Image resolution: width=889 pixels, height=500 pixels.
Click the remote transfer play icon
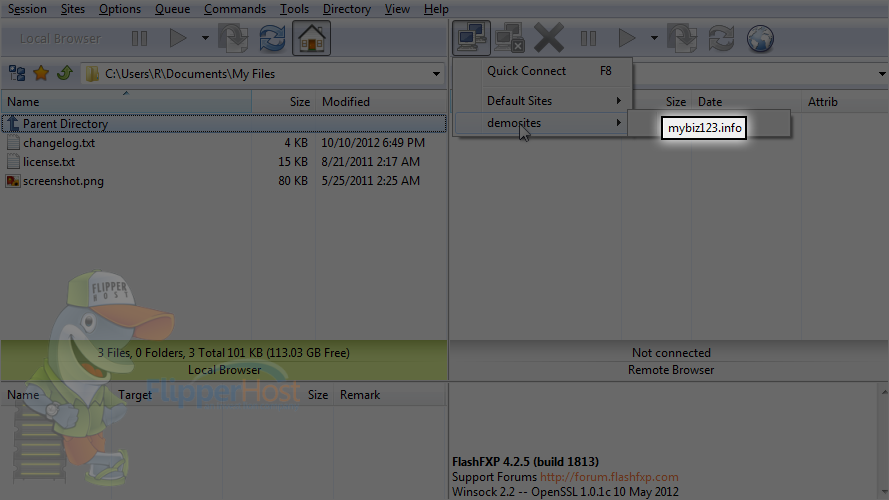[627, 39]
